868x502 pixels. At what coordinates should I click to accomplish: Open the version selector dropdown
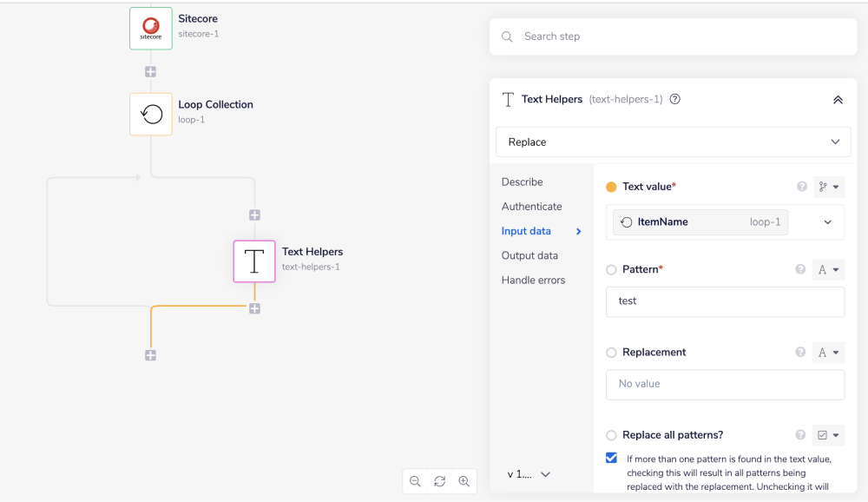(529, 474)
